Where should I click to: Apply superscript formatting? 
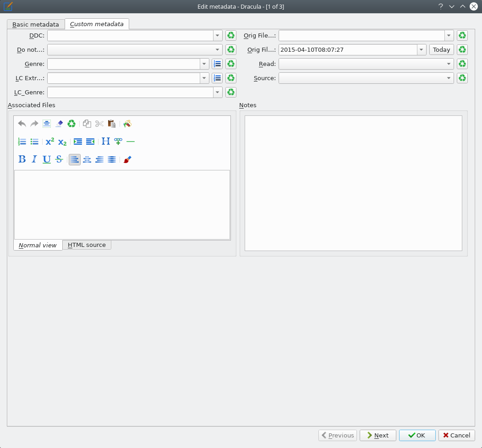[50, 142]
